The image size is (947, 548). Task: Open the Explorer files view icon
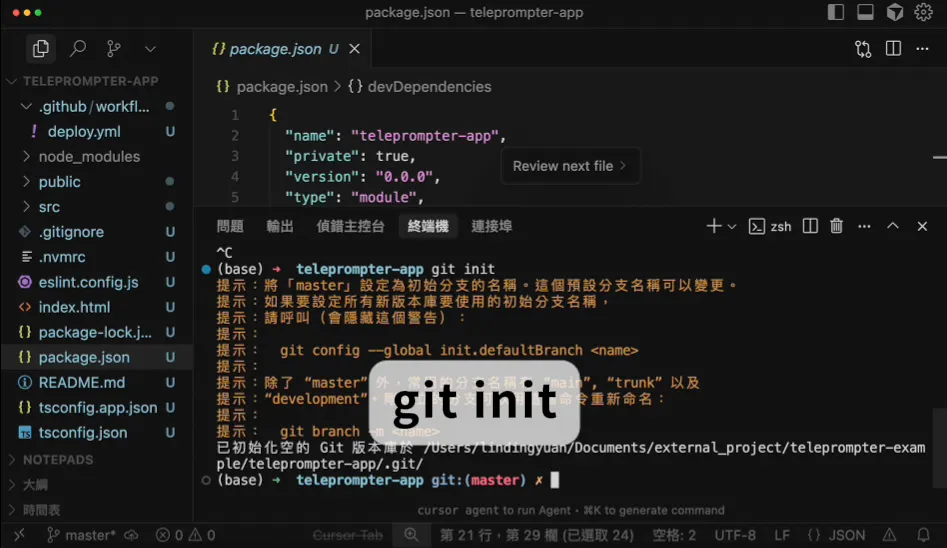click(x=40, y=48)
